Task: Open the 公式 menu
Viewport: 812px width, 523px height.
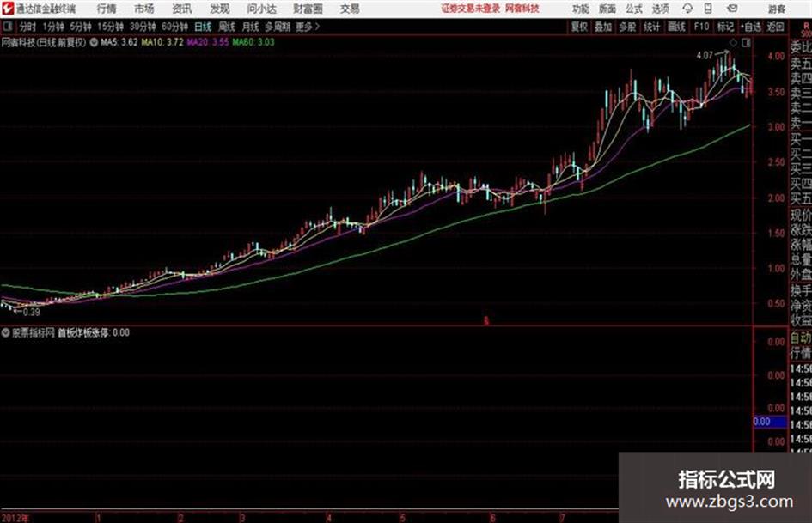Action: pos(634,9)
